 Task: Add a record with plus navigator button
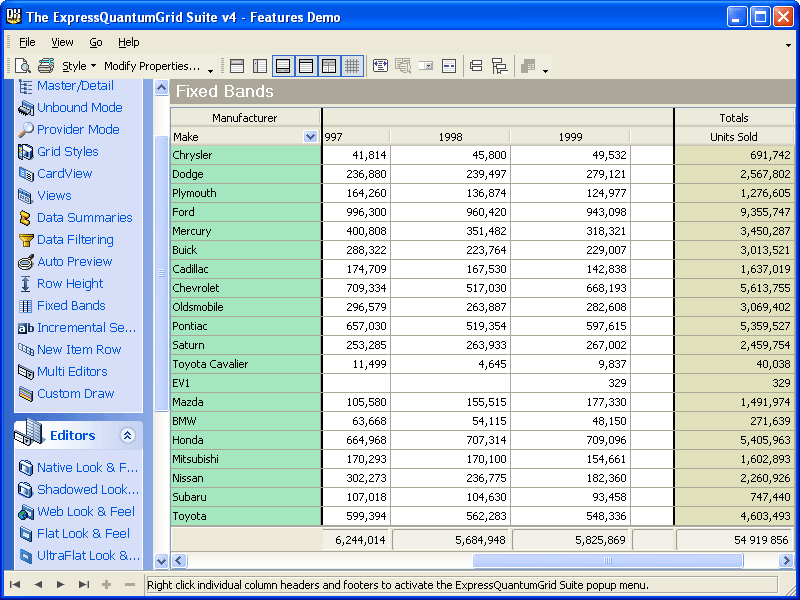106,585
